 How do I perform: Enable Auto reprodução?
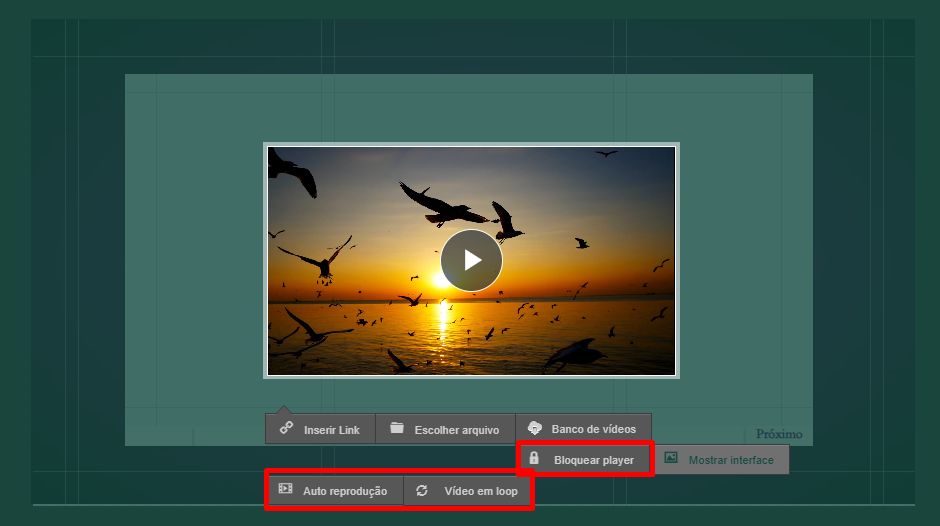[x=336, y=491]
